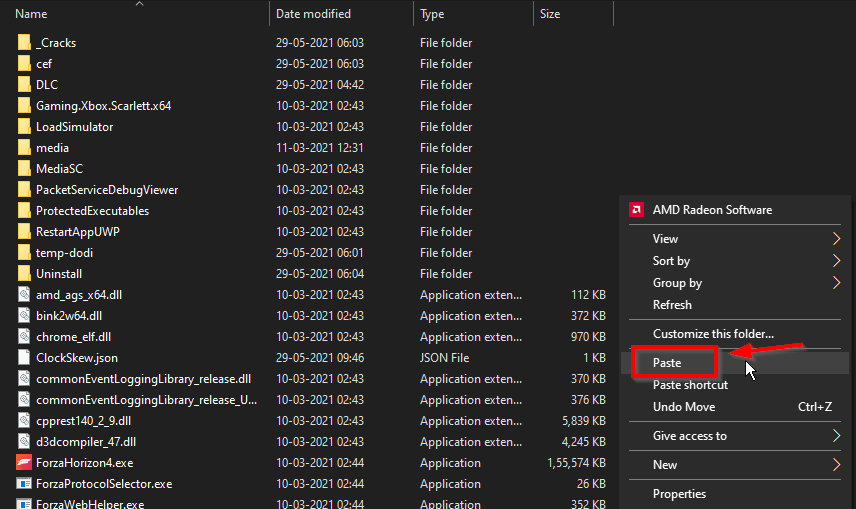This screenshot has height=509, width=856.
Task: Click the MediaSC folder icon
Action: pos(24,169)
